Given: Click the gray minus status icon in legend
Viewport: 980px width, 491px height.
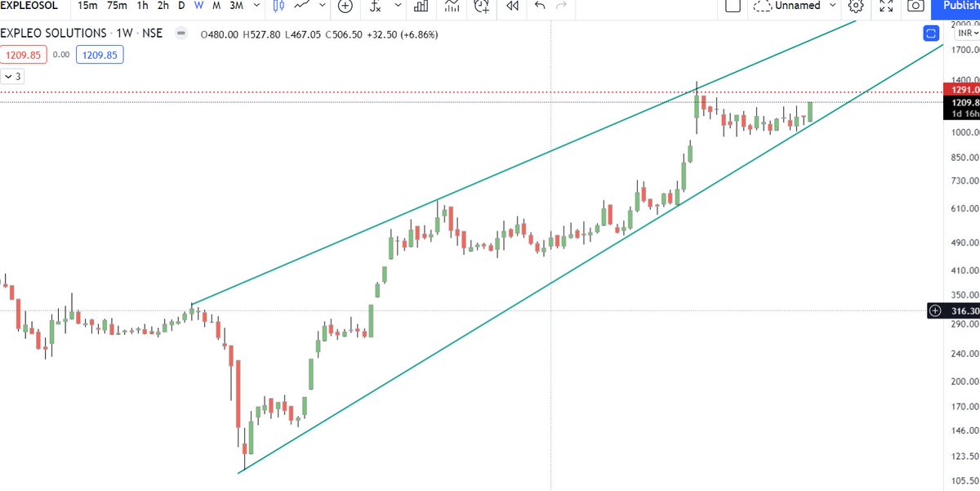Looking at the screenshot, I should (181, 34).
